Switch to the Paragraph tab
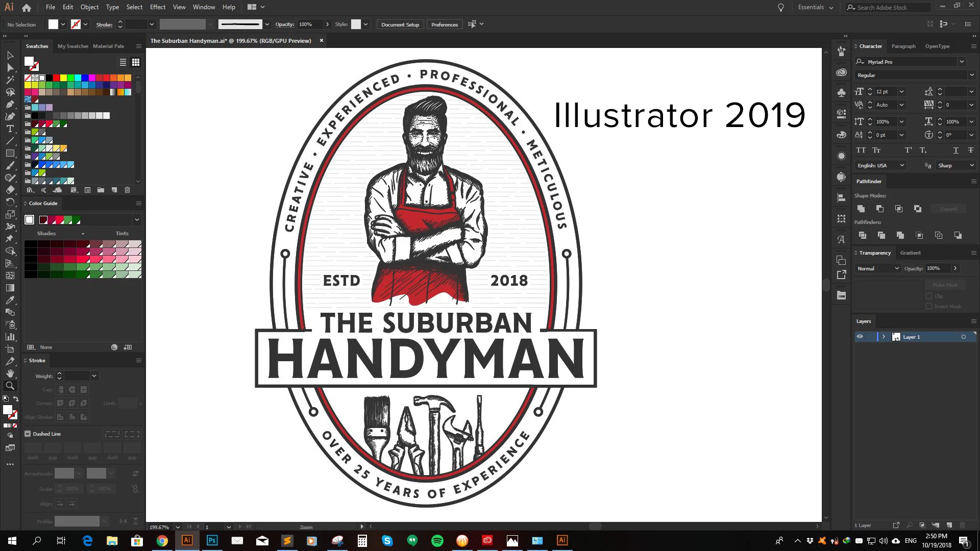 coord(903,46)
